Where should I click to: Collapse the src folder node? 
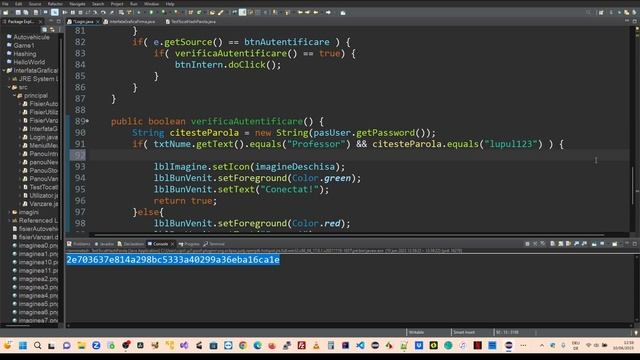click(x=9, y=87)
